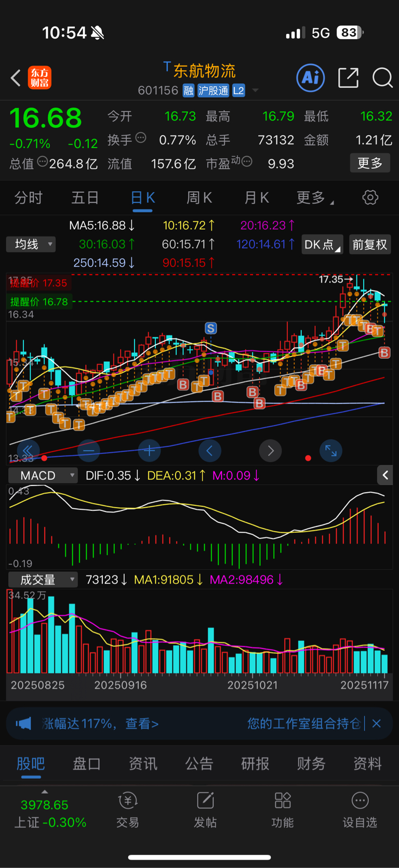
Task: Tap the blue S signal marker
Action: (x=210, y=328)
